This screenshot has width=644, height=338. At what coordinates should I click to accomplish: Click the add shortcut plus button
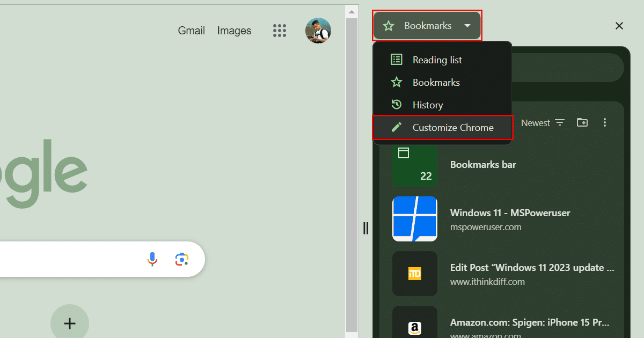point(70,323)
